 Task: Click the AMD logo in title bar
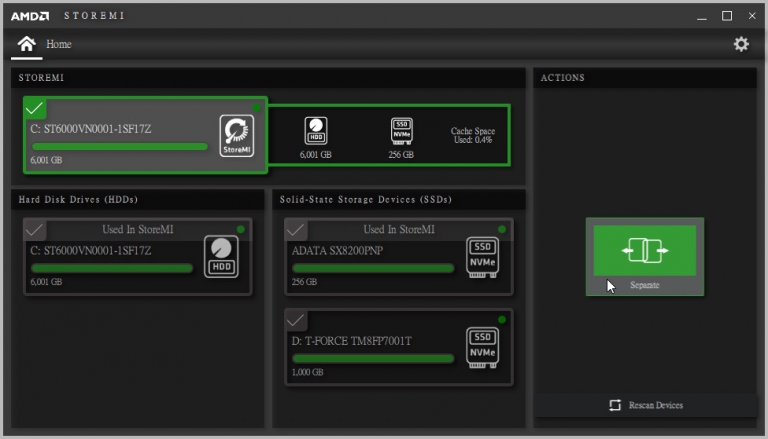(30, 16)
